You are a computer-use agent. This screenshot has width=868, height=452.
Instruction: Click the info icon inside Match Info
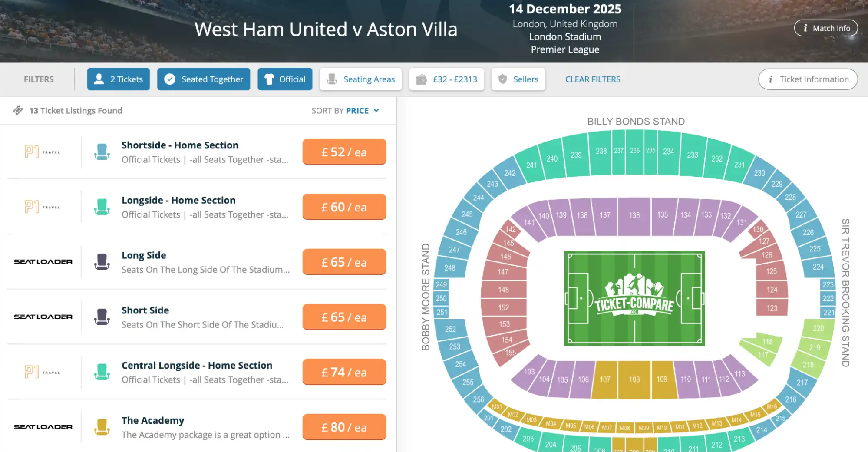tap(806, 28)
